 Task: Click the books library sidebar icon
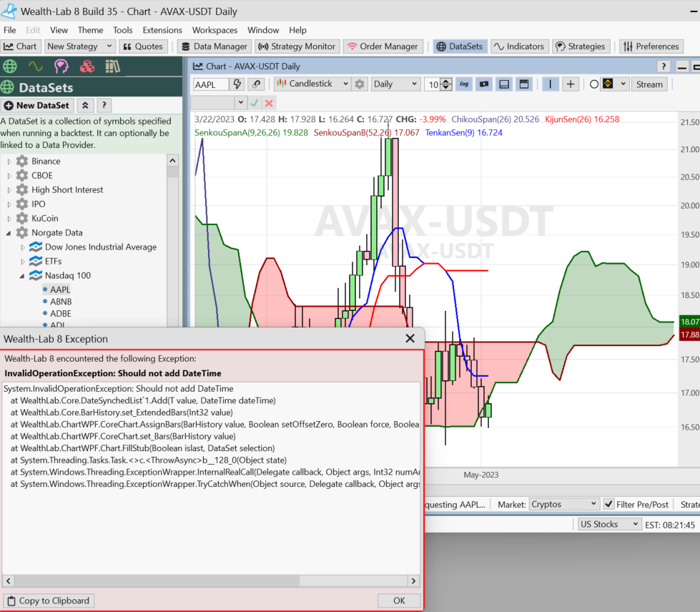pyautogui.click(x=112, y=66)
